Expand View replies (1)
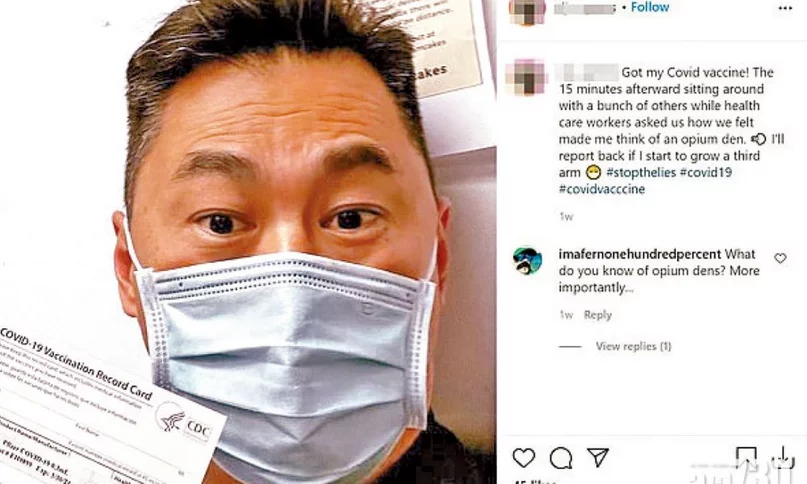 (634, 346)
